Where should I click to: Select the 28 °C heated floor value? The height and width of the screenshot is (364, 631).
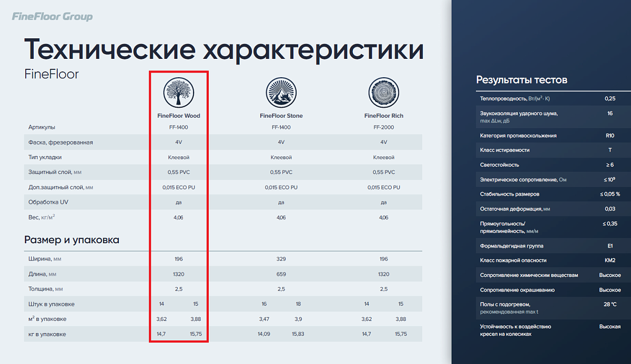(x=609, y=305)
